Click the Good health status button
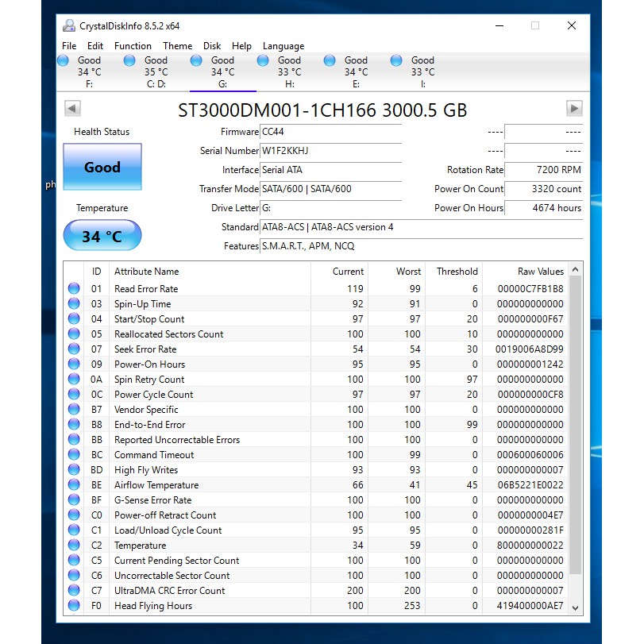Screen dimensions: 644x644 click(x=102, y=168)
